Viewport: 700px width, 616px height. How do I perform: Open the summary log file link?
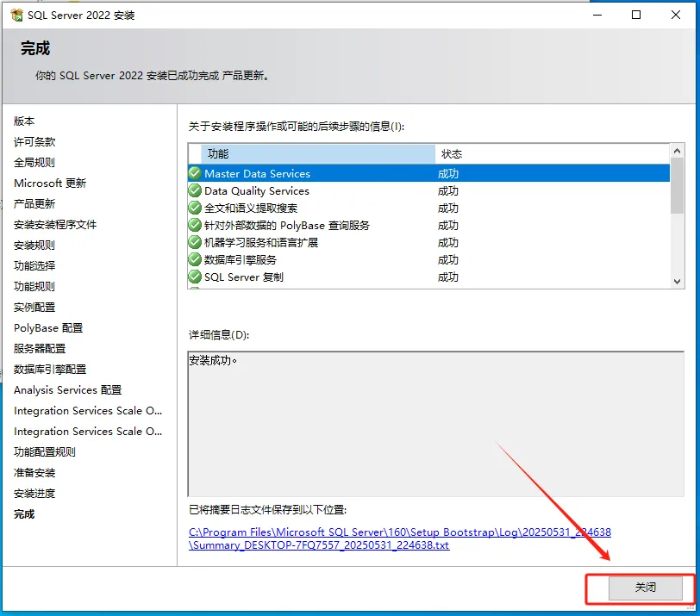point(399,538)
